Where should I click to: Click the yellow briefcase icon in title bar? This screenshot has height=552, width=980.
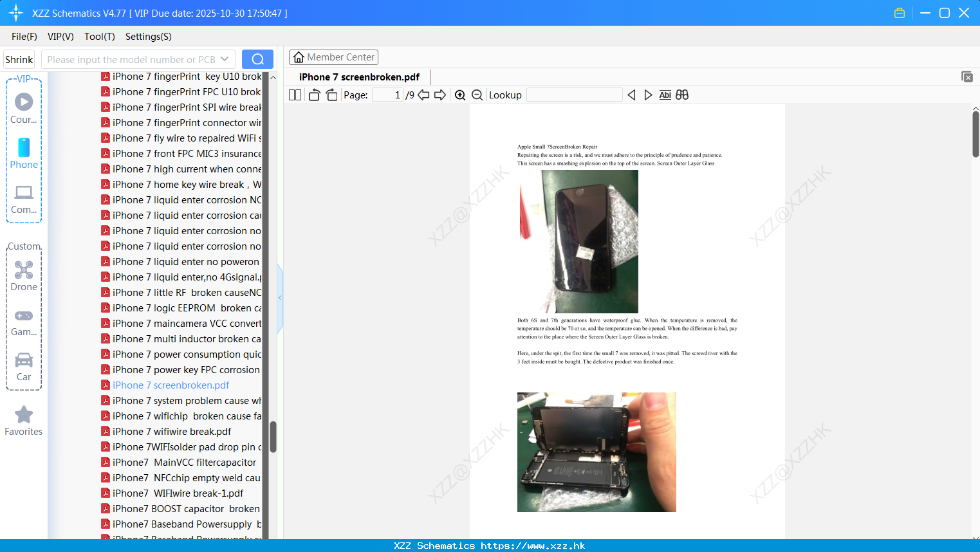pyautogui.click(x=900, y=13)
